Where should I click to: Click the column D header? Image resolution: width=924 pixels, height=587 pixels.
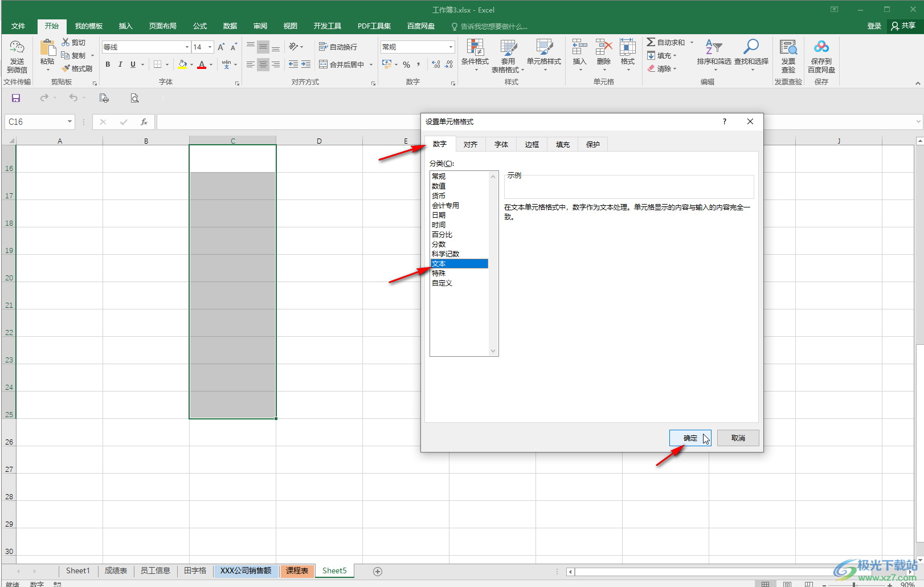click(319, 141)
